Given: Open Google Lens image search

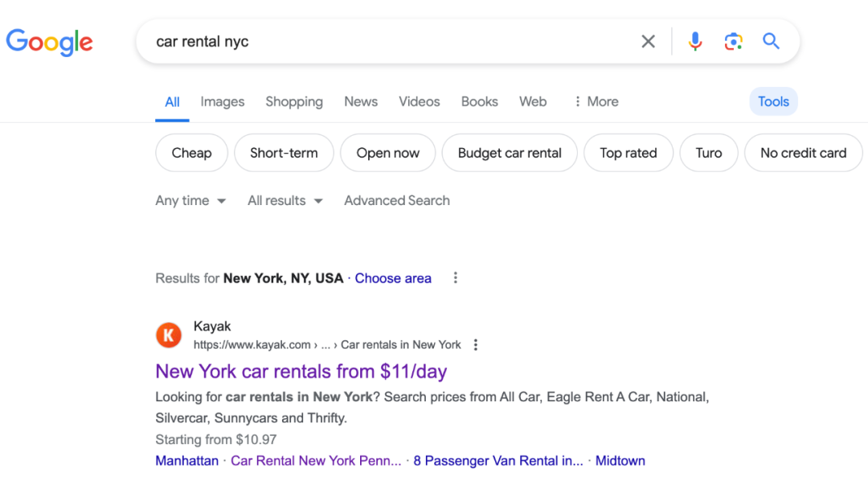Looking at the screenshot, I should pos(733,42).
